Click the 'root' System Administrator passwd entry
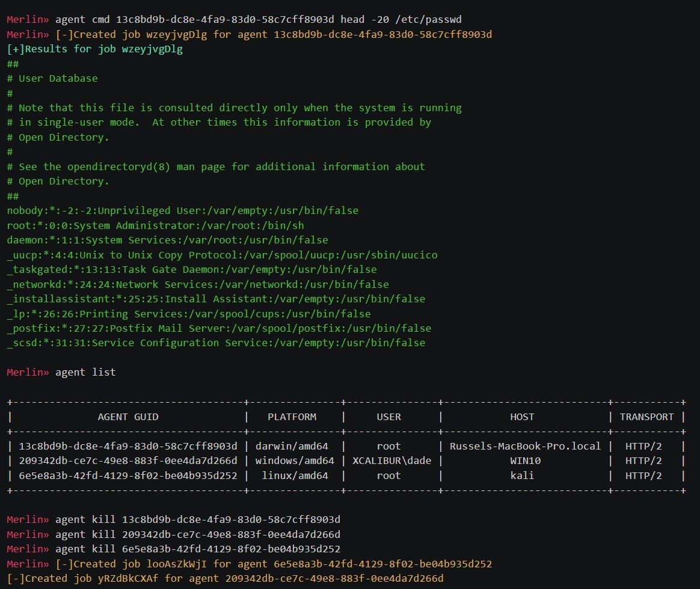The image size is (700, 589). [x=155, y=226]
